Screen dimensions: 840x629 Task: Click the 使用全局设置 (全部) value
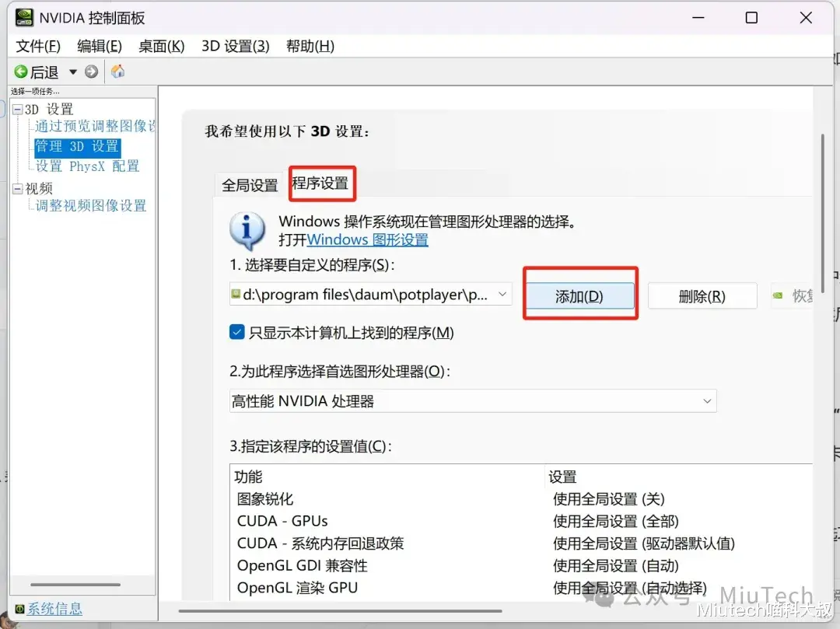click(x=615, y=521)
